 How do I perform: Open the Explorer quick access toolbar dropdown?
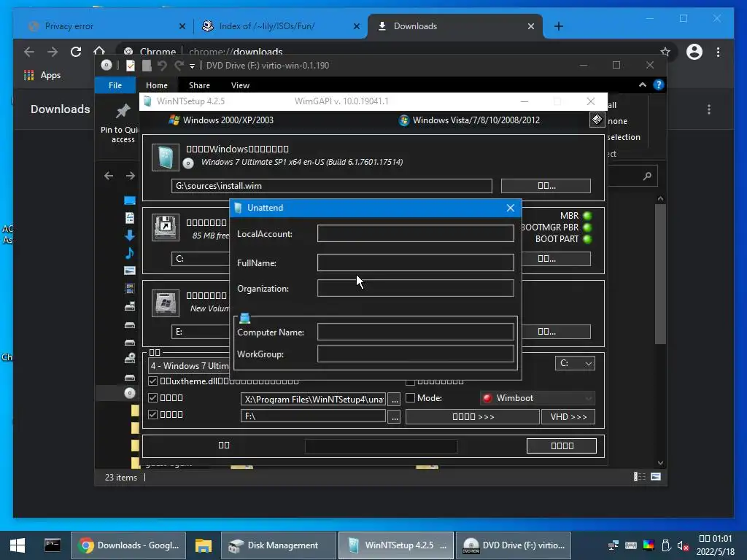click(192, 66)
